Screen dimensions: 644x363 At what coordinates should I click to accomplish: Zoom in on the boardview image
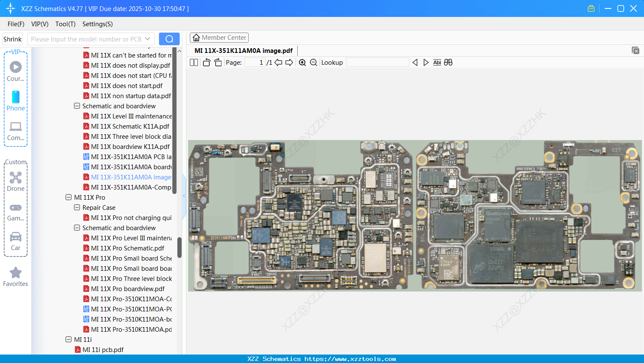pos(302,62)
